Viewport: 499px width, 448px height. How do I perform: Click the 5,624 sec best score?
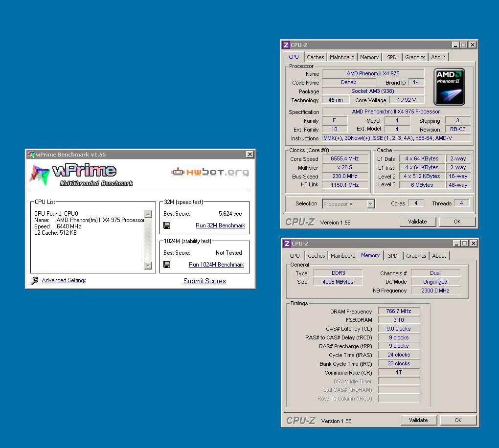pos(230,214)
